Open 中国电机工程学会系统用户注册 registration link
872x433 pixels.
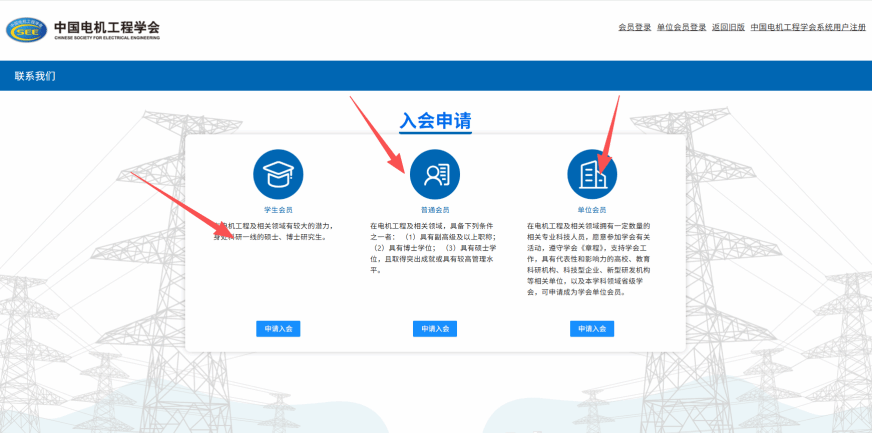click(808, 27)
